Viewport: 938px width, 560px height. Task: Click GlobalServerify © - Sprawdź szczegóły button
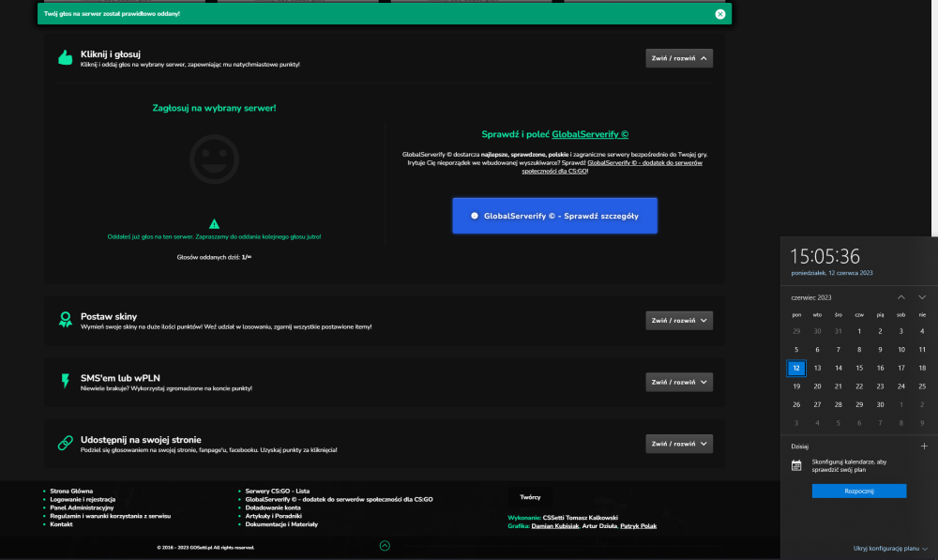tap(554, 216)
